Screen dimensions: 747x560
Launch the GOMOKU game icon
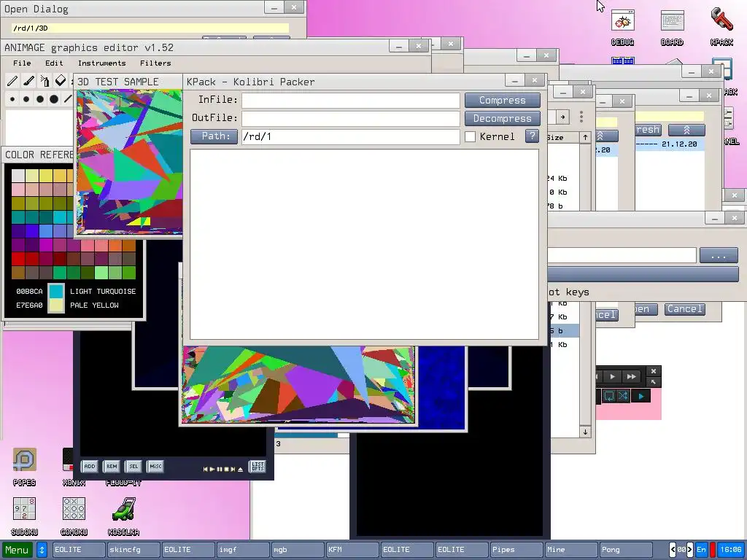pos(74,516)
